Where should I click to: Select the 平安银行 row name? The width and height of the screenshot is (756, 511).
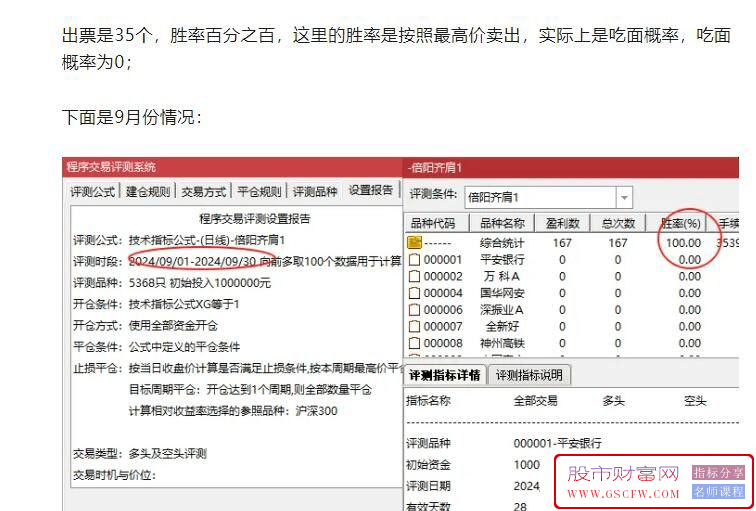[502, 260]
